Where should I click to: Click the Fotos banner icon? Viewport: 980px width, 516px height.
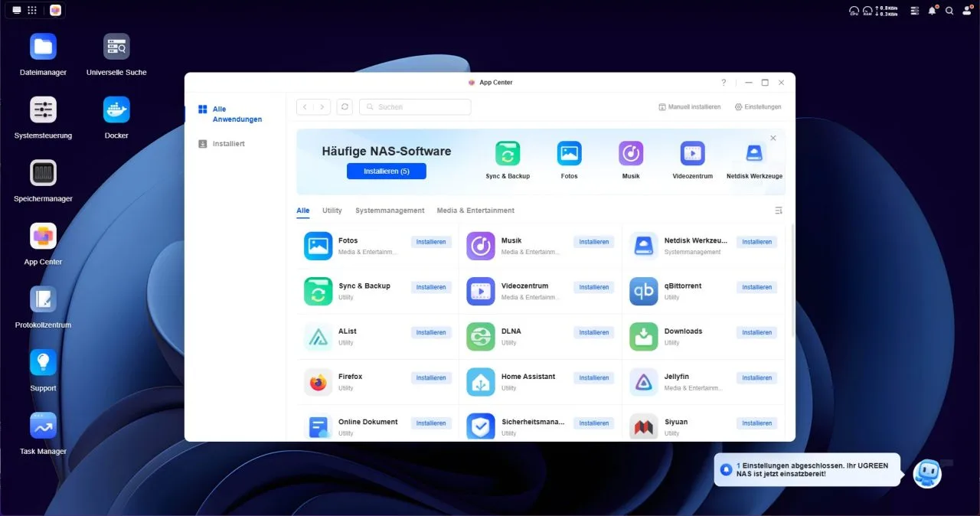[x=569, y=153]
